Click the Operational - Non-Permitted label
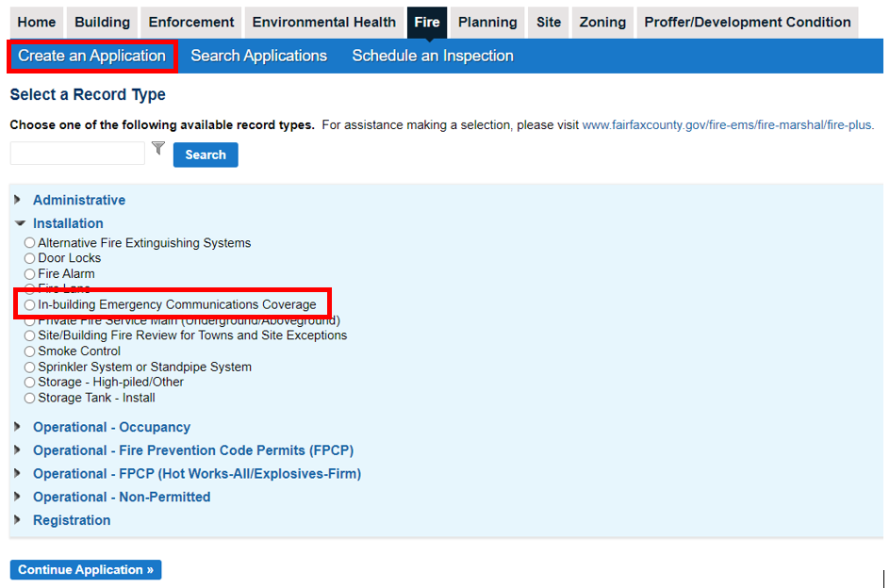 [122, 497]
